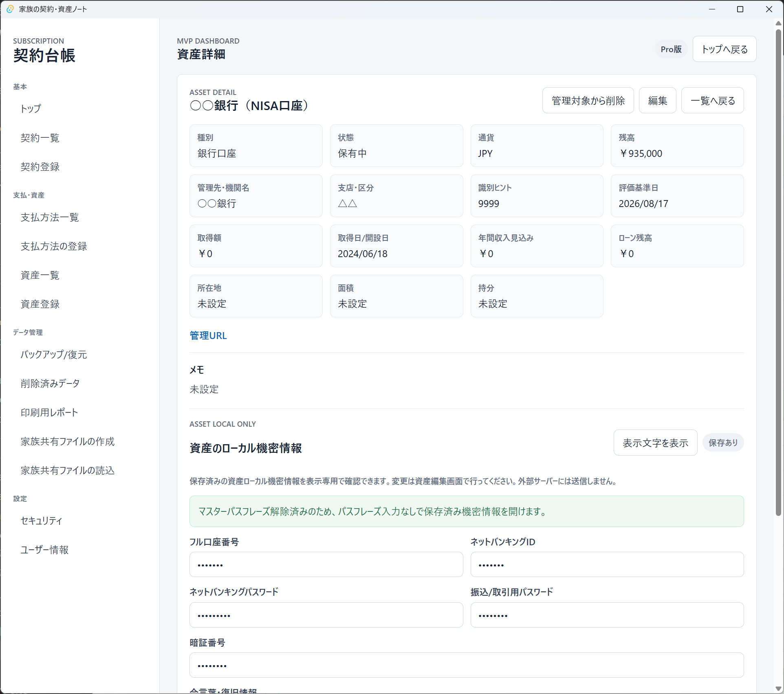Click the 9999 identification hint

click(x=489, y=204)
